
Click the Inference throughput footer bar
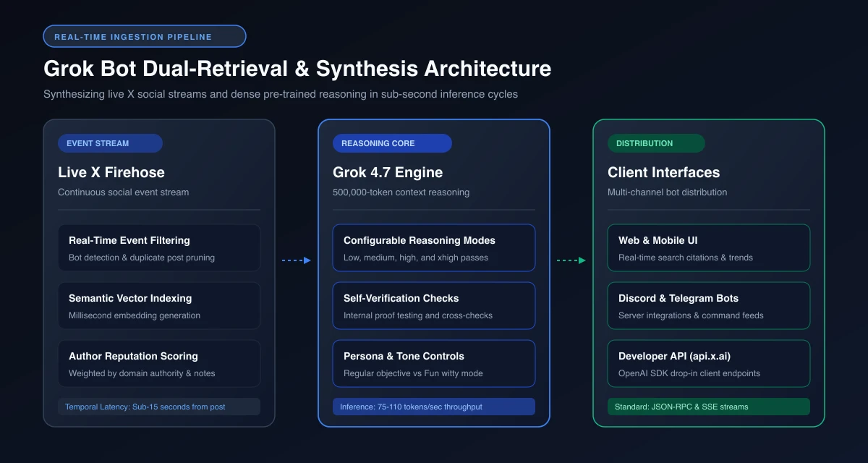pyautogui.click(x=434, y=407)
